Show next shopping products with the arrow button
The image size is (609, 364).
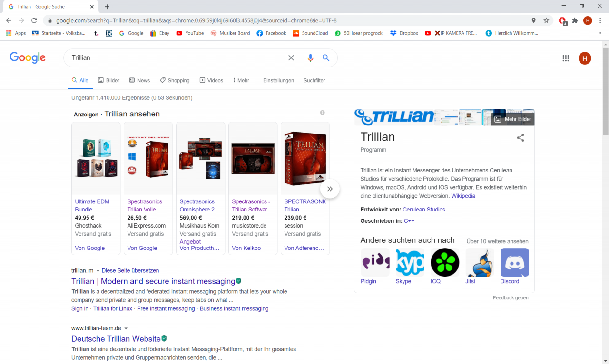pyautogui.click(x=330, y=189)
